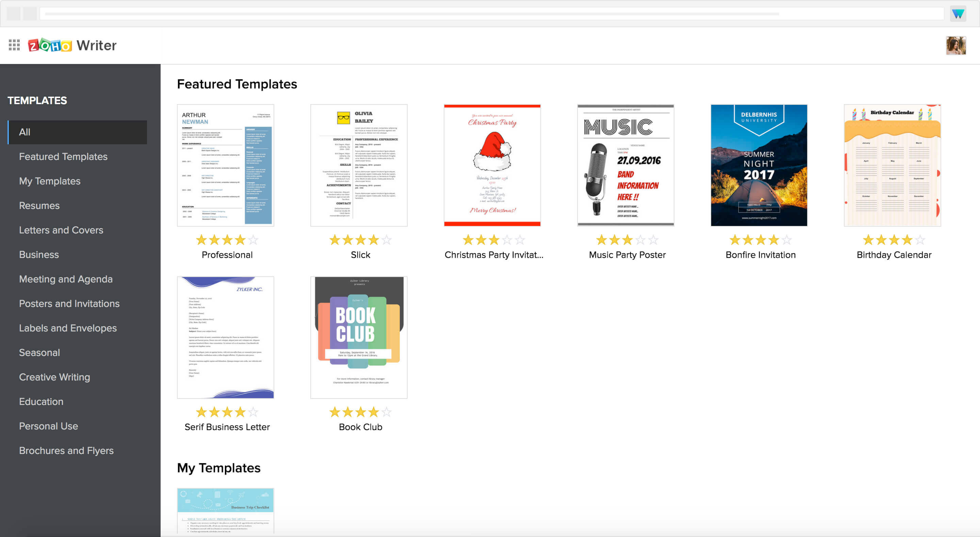
Task: Show Letters and Covers templates
Action: click(61, 230)
